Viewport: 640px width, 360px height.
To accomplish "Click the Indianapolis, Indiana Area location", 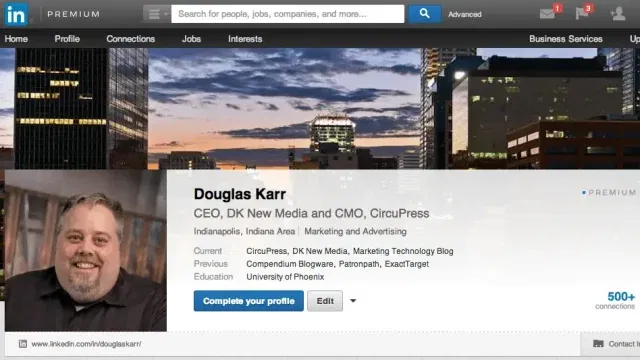I will (x=244, y=231).
